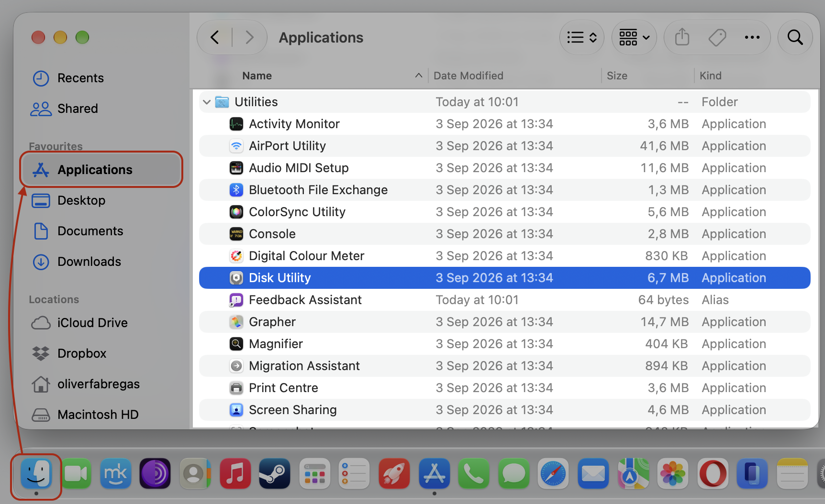Open the group-by grid dropdown
825x504 pixels.
(634, 37)
